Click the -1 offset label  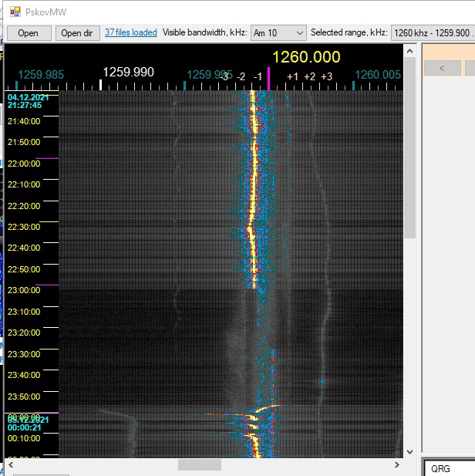tap(258, 77)
